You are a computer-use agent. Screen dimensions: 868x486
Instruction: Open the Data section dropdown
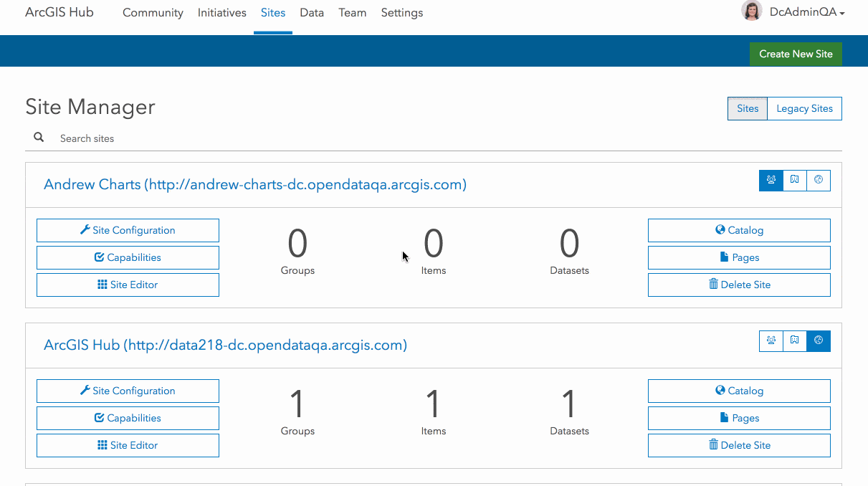click(x=312, y=12)
